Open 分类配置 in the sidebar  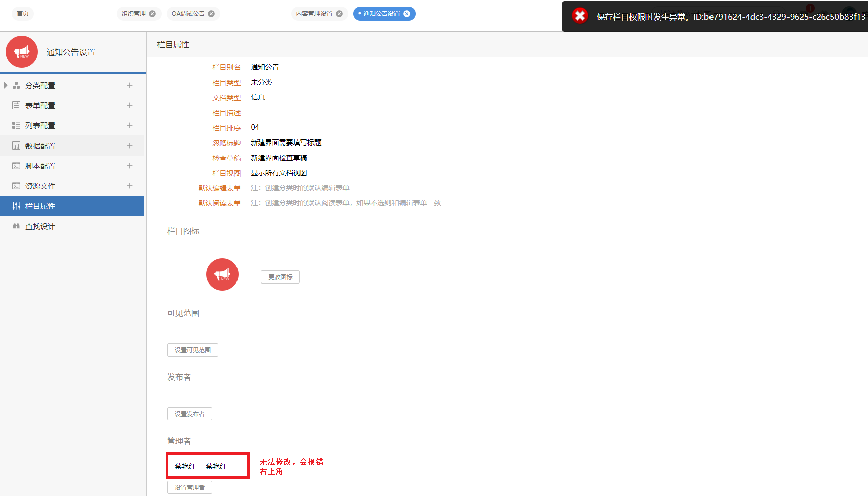click(40, 86)
